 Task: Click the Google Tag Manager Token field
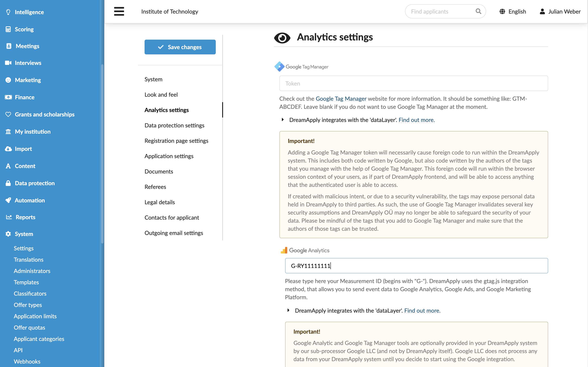(x=414, y=83)
